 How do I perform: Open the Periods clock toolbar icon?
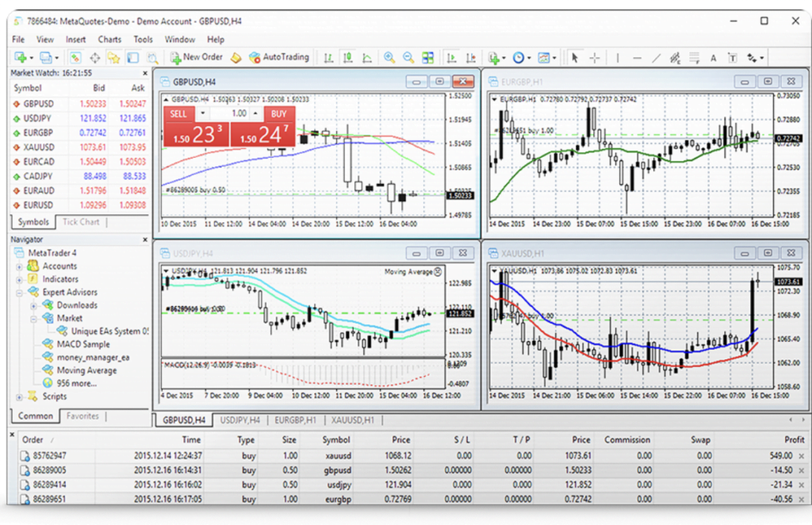tap(519, 58)
